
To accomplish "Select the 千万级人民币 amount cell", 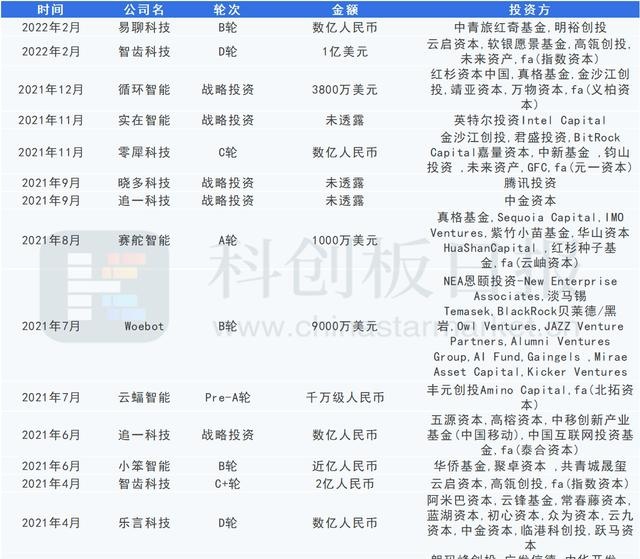I will (x=345, y=397).
